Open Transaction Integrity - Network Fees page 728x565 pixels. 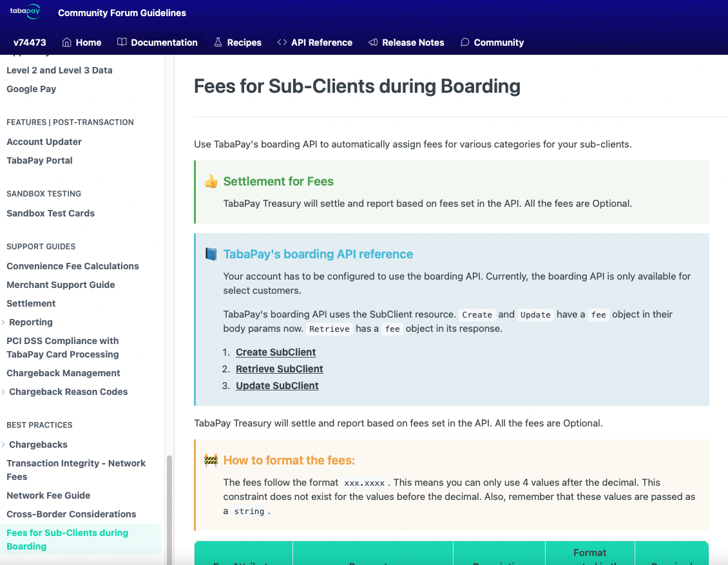pos(76,470)
